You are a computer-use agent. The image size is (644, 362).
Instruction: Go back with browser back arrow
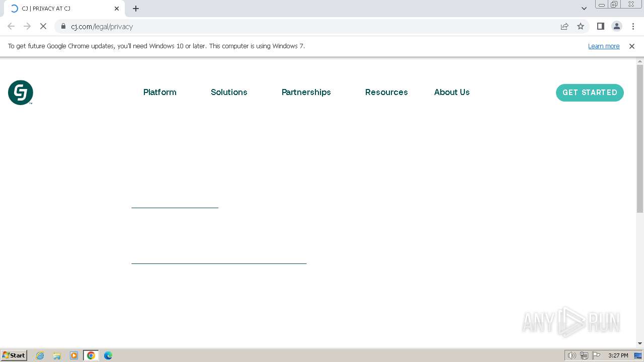coord(11,26)
